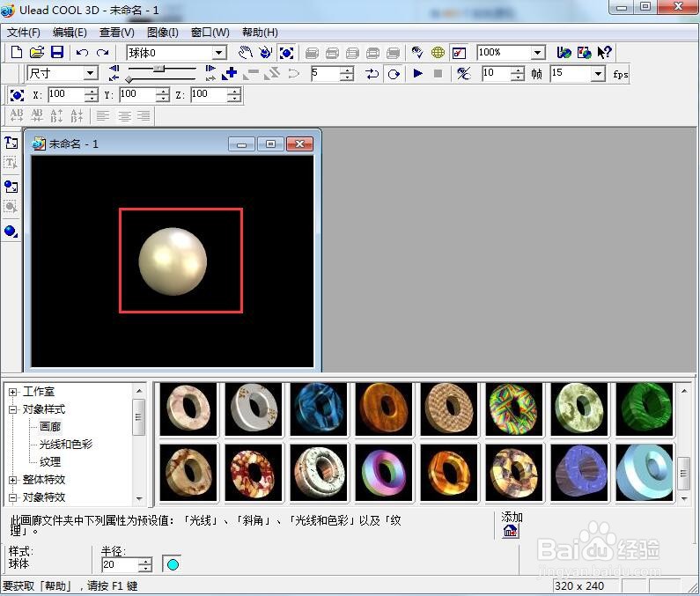700x596 pixels.
Task: Click the cyan circle color swatch
Action: (x=173, y=565)
